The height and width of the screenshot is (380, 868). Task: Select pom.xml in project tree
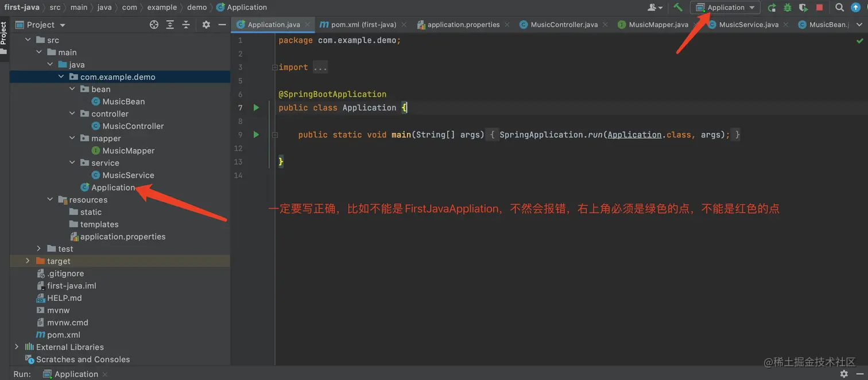(64, 335)
